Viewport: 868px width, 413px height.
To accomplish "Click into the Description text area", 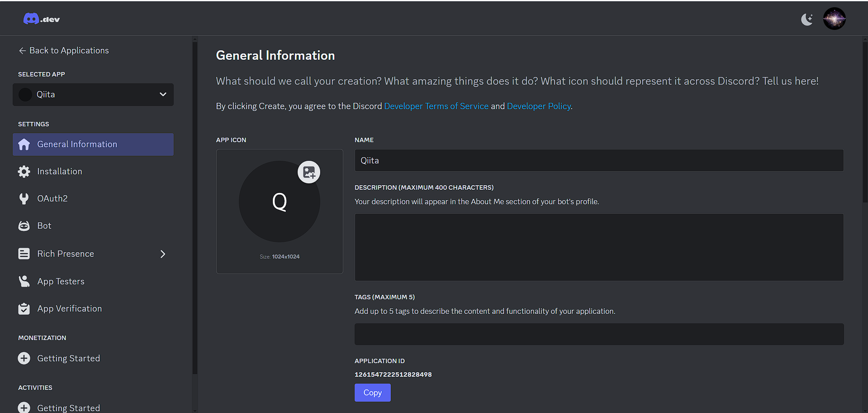I will pyautogui.click(x=599, y=247).
